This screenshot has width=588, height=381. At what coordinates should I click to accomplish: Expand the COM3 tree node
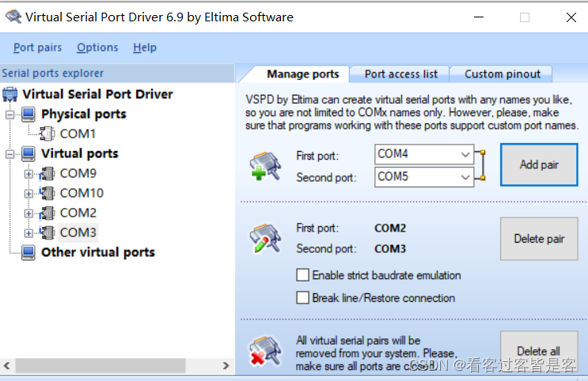click(x=28, y=233)
